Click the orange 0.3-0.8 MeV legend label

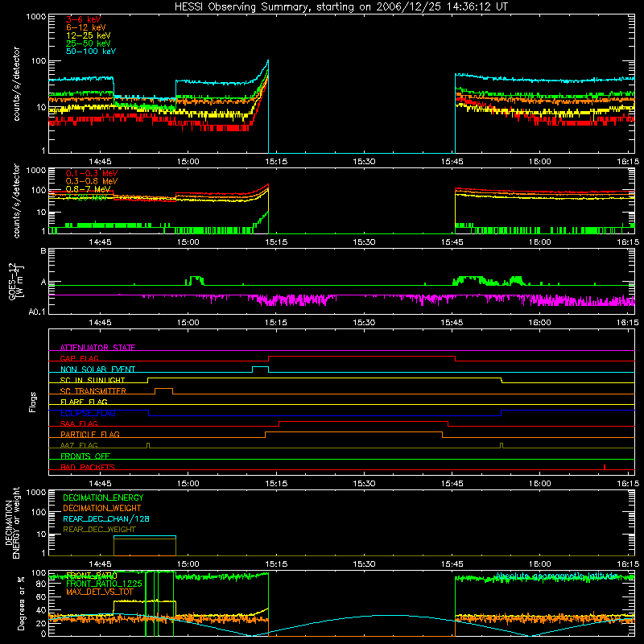92,181
